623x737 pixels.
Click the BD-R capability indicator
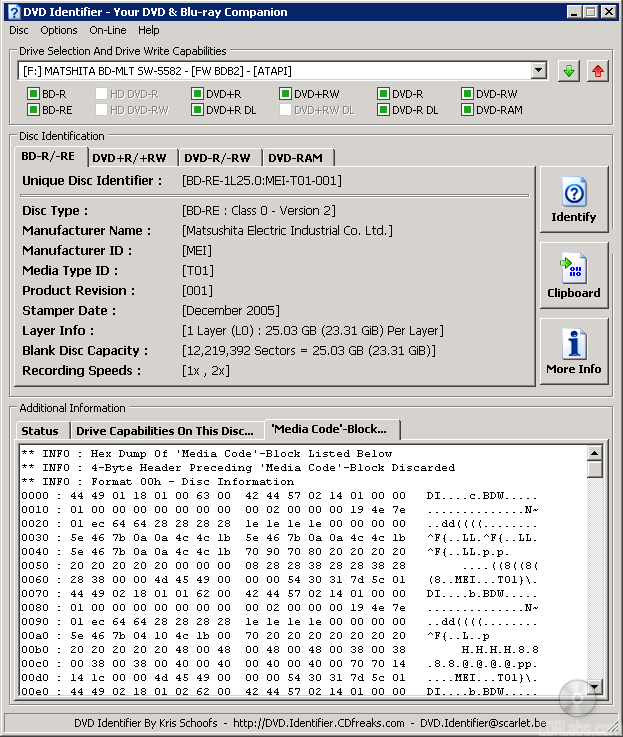point(33,94)
